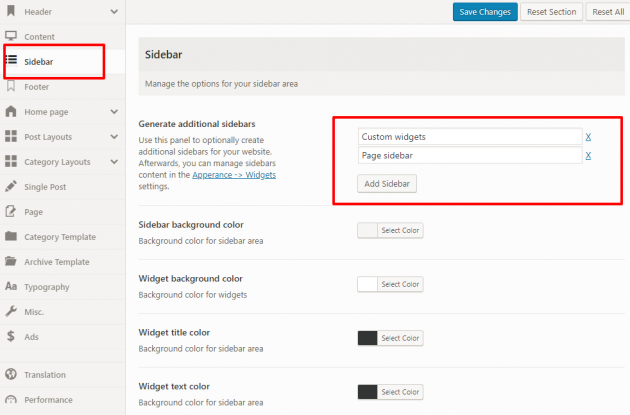
Task: Open the Typography settings section
Action: pos(63,286)
